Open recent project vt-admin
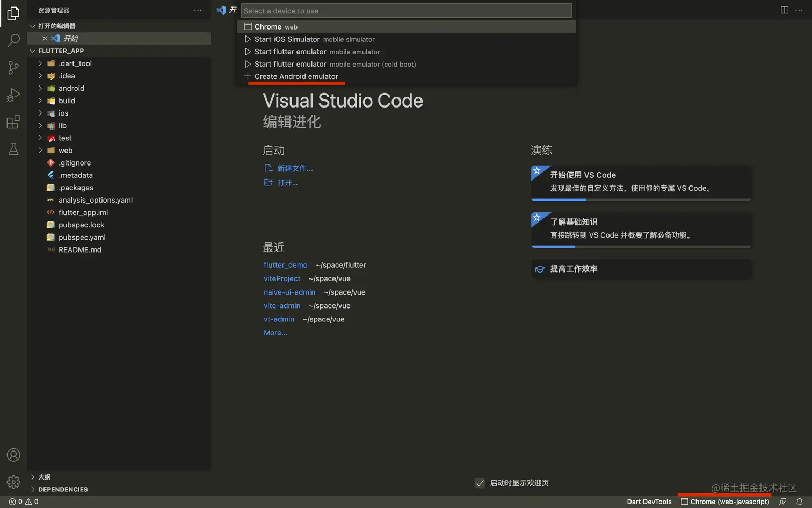Screen dimensions: 812x508 pyautogui.click(x=279, y=319)
